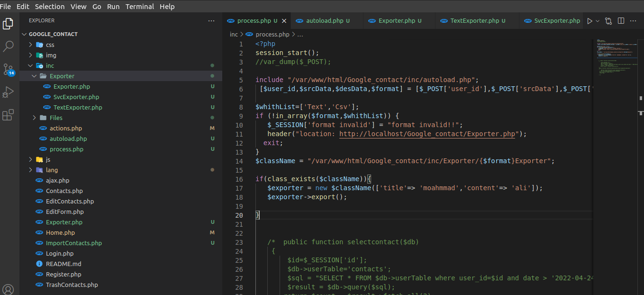This screenshot has height=295, width=644.
Task: Split the editor to the right
Action: click(x=621, y=21)
